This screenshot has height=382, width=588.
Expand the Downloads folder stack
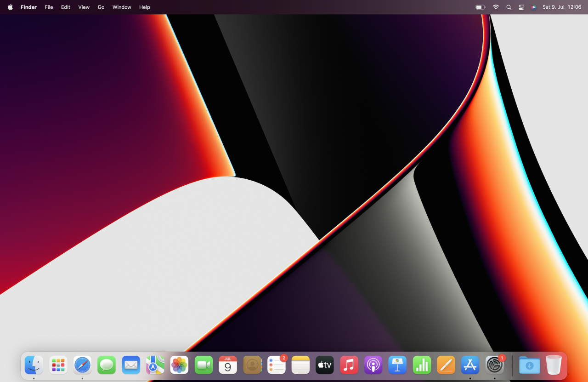529,365
